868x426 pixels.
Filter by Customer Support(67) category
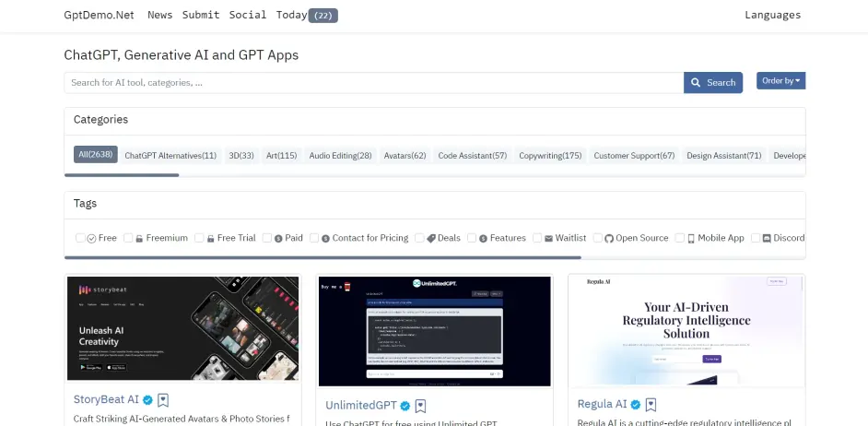pyautogui.click(x=634, y=156)
